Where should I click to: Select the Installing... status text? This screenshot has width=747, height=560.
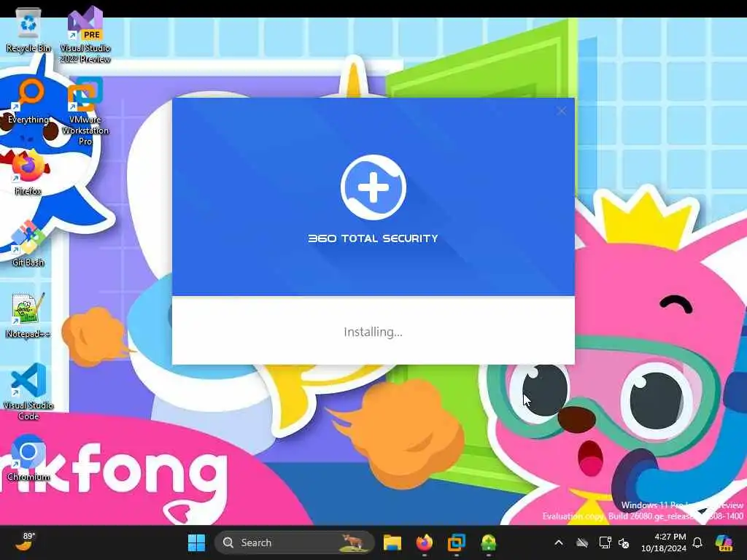click(x=373, y=332)
